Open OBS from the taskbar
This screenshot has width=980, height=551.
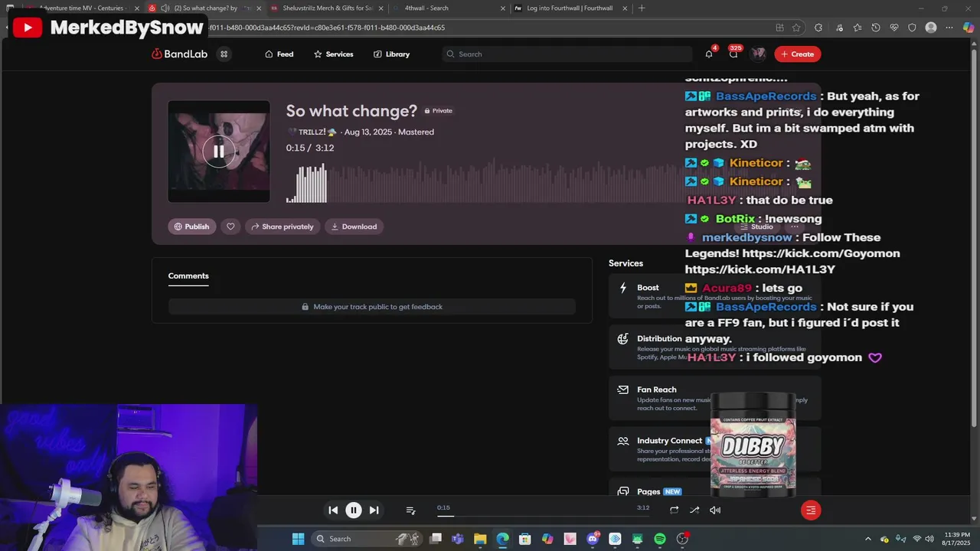[x=682, y=539]
